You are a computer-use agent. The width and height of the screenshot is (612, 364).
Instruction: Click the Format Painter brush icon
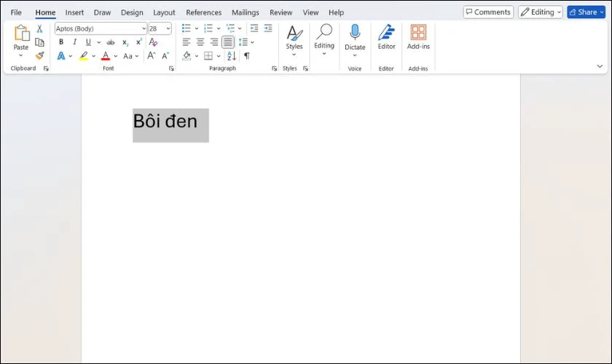pyautogui.click(x=39, y=55)
